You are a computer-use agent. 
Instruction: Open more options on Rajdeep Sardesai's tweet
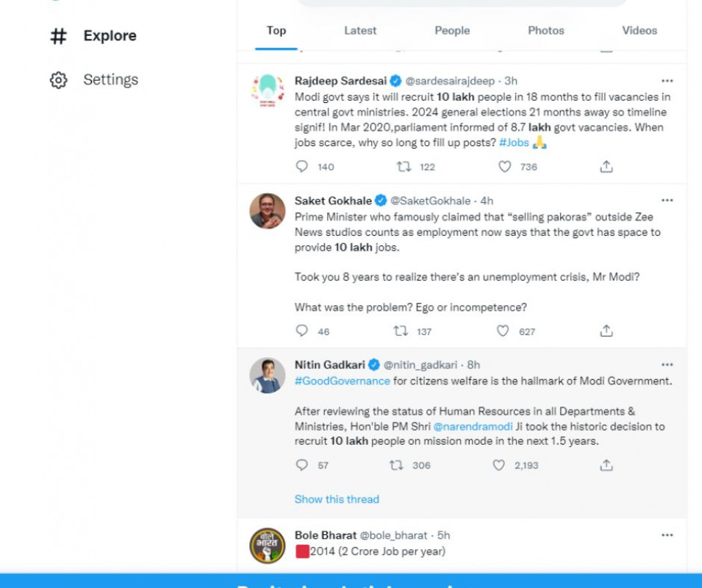click(667, 80)
